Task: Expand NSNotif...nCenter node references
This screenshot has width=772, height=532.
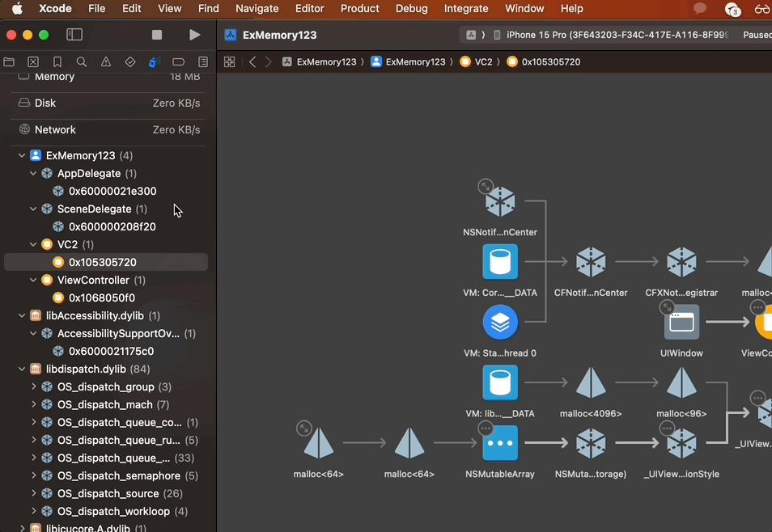Action: pyautogui.click(x=486, y=186)
